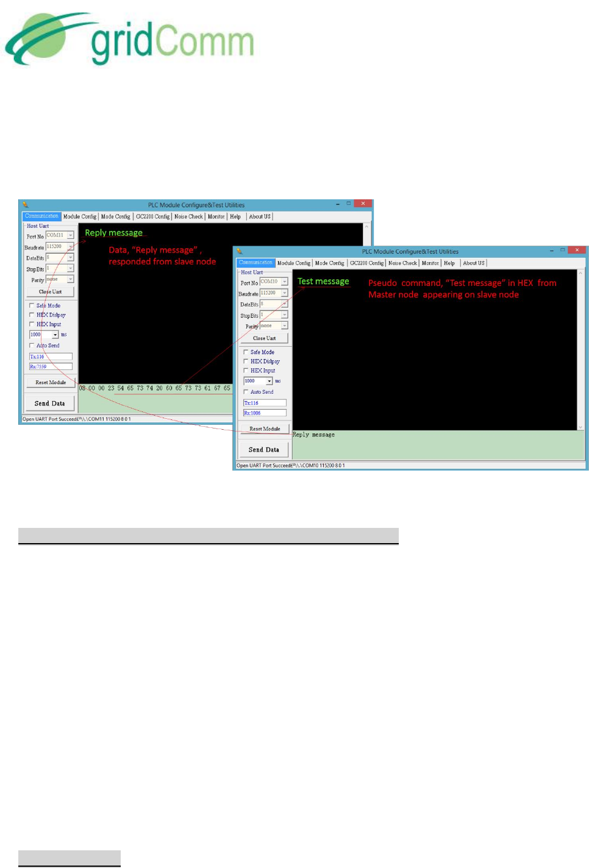This screenshot has width=589, height=868.
Task: Close the COM11 window with red X
Action: (363, 204)
